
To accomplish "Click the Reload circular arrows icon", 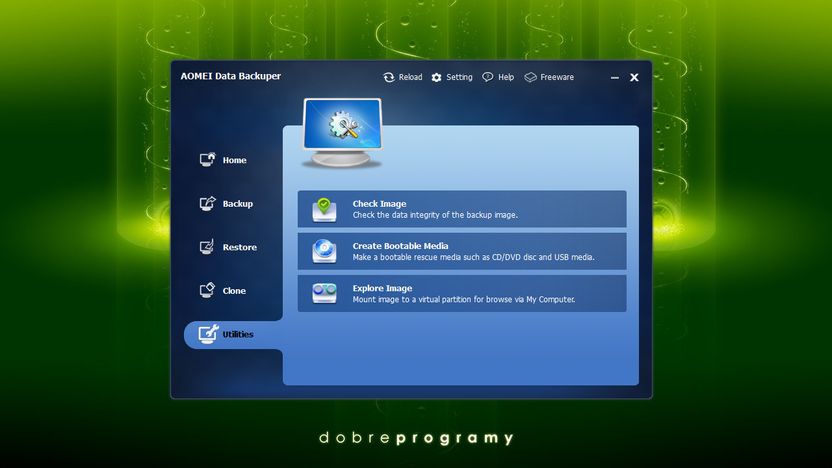I will click(x=388, y=77).
